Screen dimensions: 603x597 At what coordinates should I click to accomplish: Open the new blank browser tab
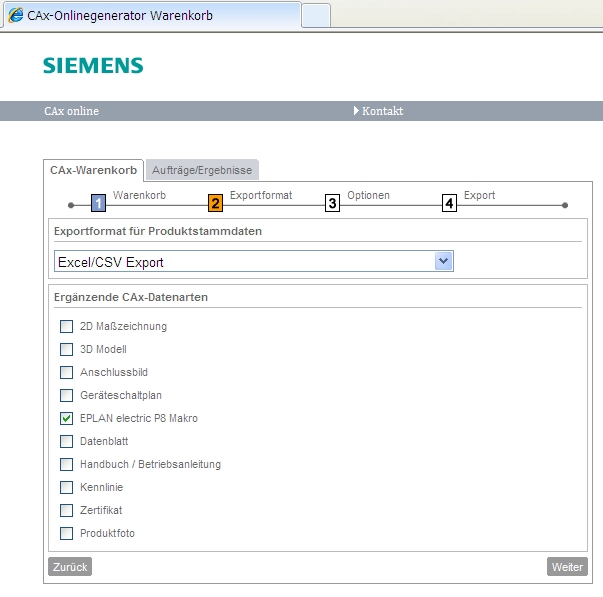[316, 15]
